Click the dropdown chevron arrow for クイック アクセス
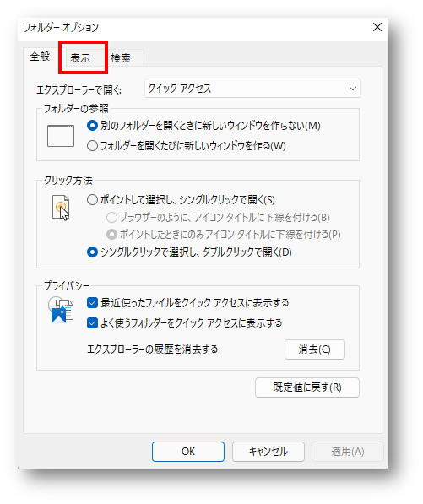423x504 pixels. coord(353,89)
